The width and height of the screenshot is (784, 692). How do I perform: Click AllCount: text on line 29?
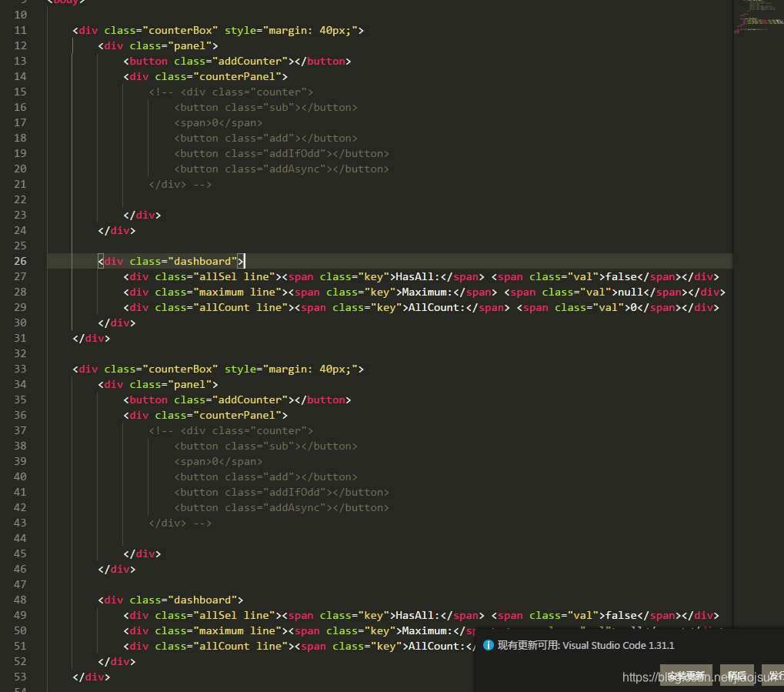point(436,308)
